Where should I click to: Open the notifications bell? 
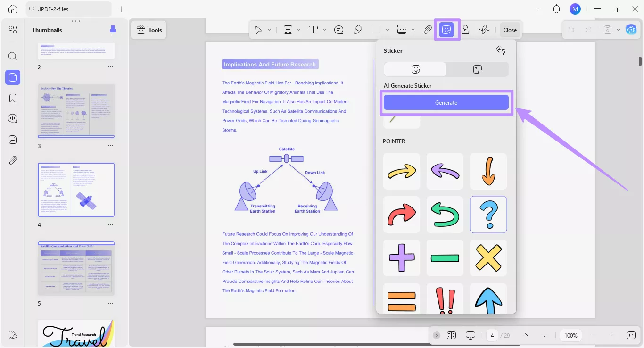click(x=556, y=9)
